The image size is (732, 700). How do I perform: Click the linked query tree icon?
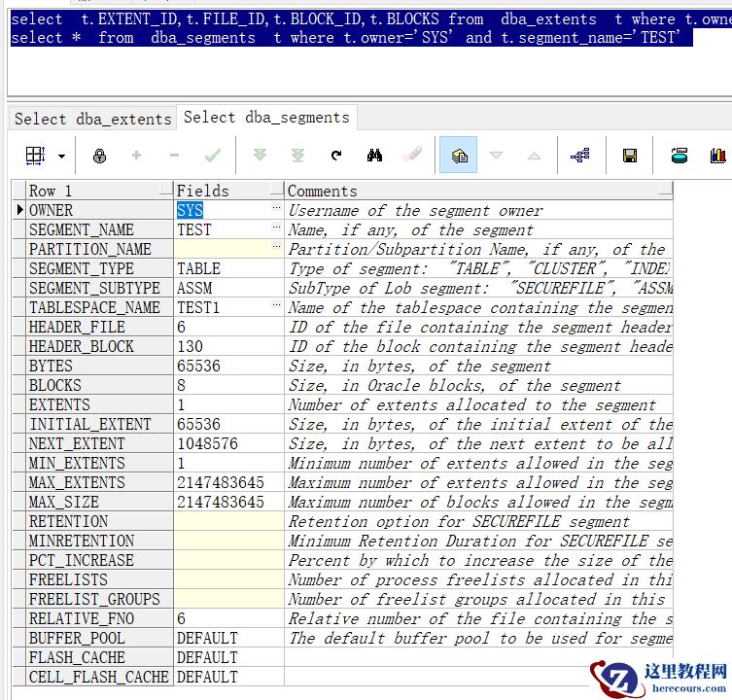point(580,155)
